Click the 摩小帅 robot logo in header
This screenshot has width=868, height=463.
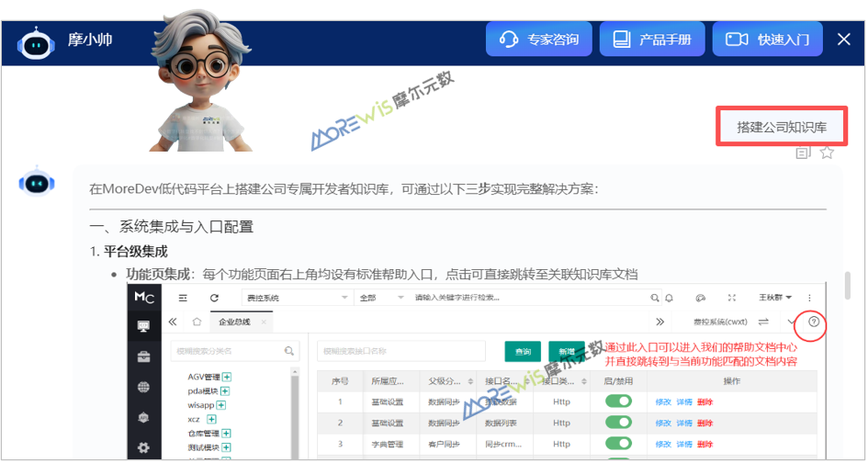click(x=36, y=42)
